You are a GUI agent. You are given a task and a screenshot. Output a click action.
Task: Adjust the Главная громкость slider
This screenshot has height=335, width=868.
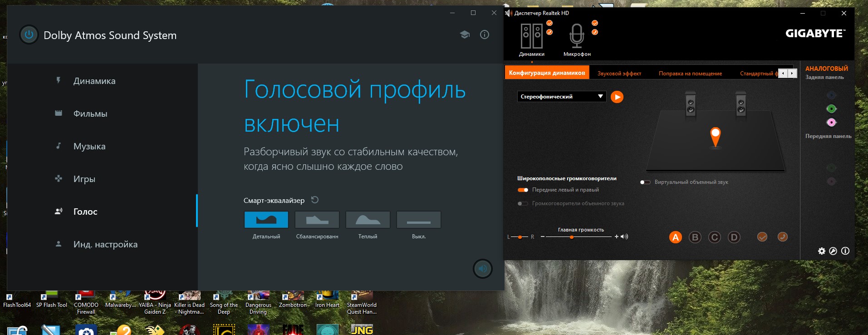pyautogui.click(x=579, y=236)
